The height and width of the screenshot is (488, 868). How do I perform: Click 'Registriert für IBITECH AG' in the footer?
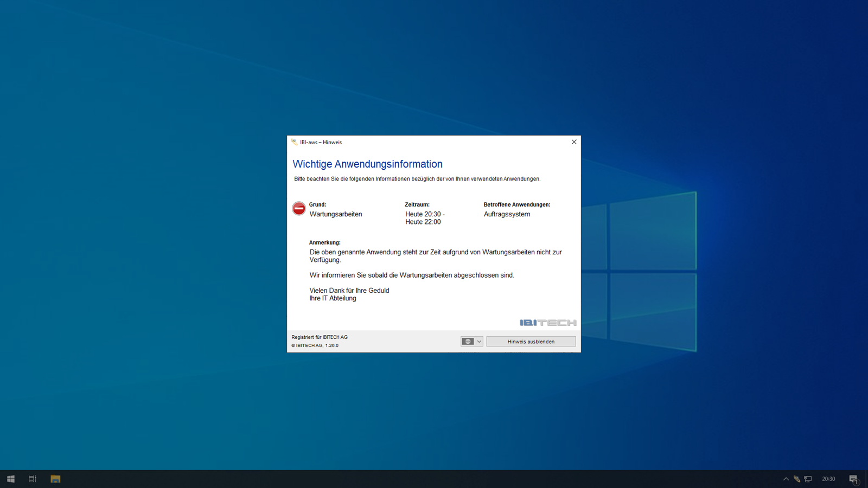pos(320,337)
